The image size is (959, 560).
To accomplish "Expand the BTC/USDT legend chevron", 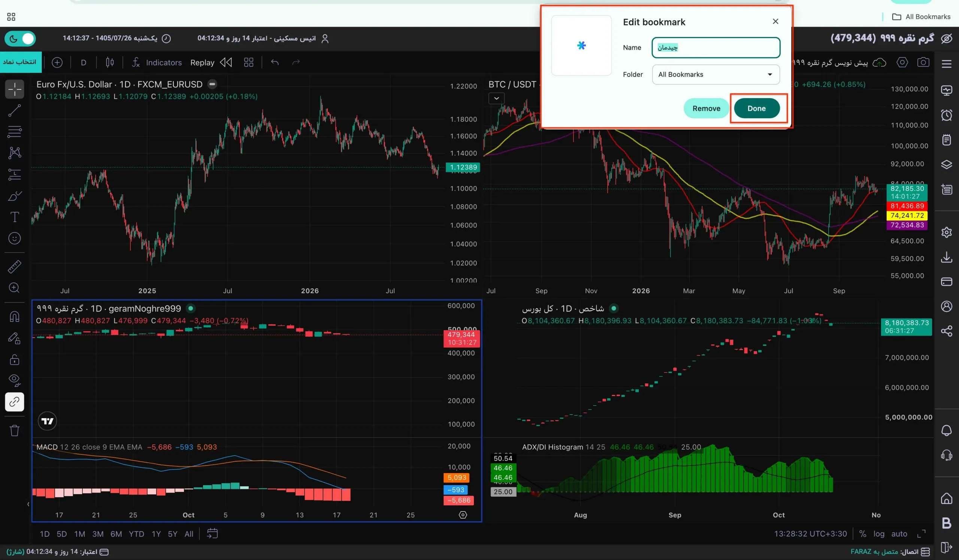I will click(496, 98).
